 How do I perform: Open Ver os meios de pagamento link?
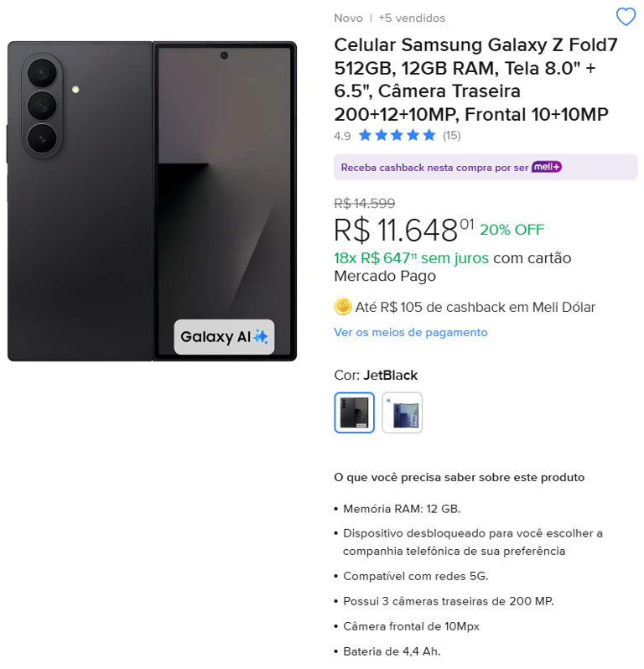(411, 332)
